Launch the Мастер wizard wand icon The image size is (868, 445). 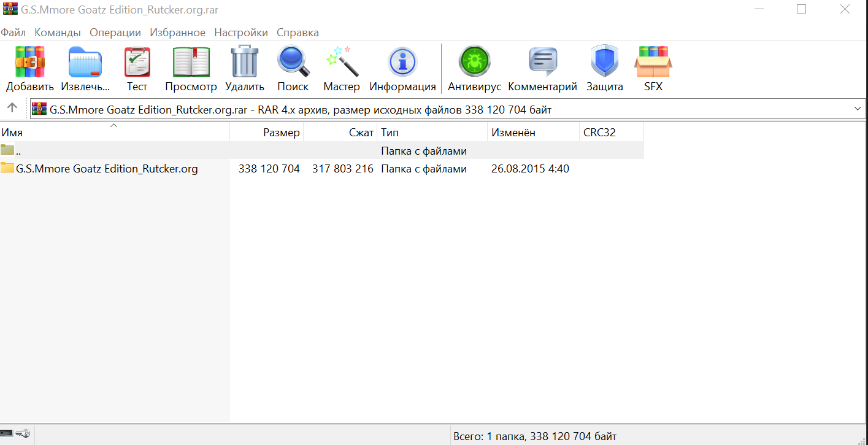(x=341, y=63)
